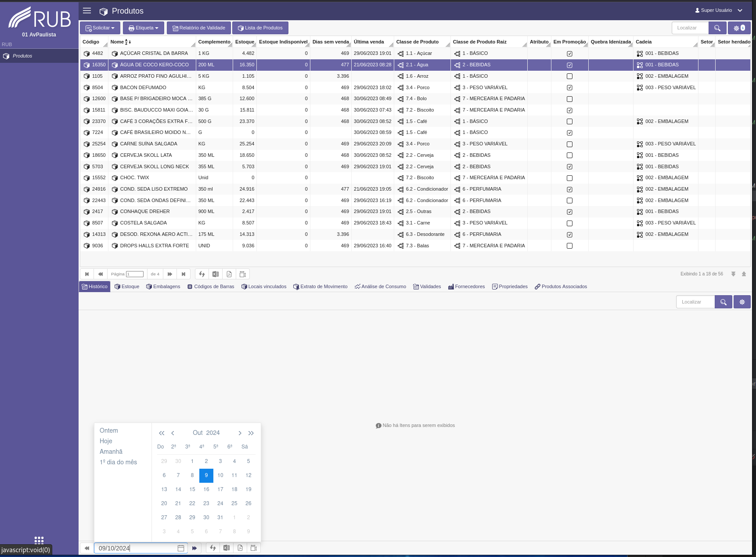
Task: Click Relatório de Validade button
Action: coord(199,28)
